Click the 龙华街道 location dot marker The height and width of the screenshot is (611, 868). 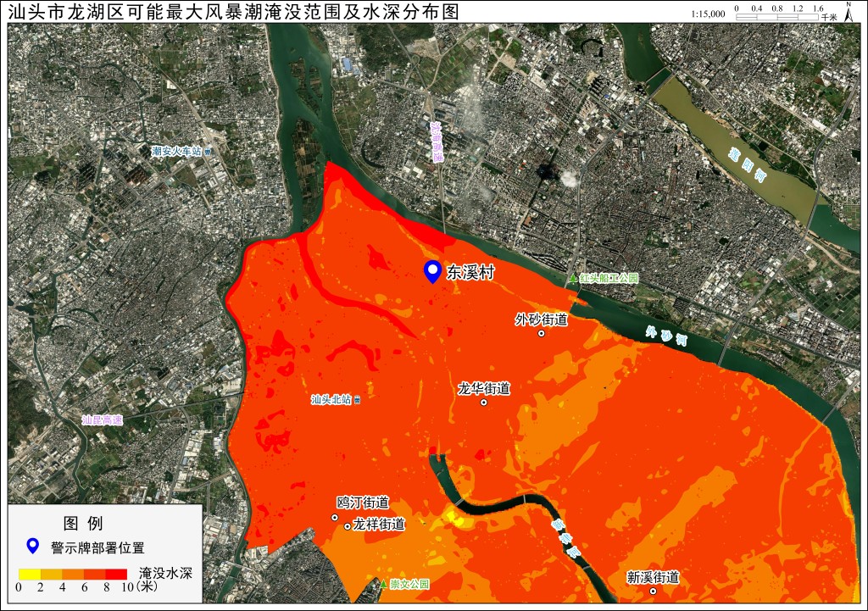coord(483,403)
